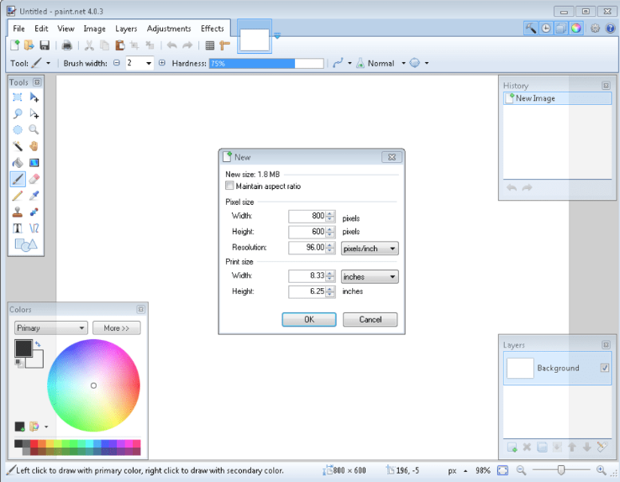The width and height of the screenshot is (620, 482).
Task: Select the Ellipse Select tool
Action: [x=17, y=130]
